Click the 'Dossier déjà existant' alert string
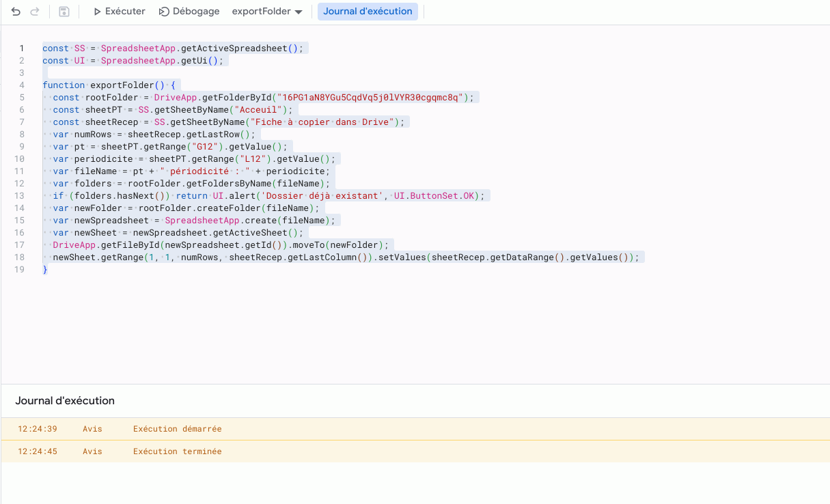Viewport: 830px width, 504px height. (330, 196)
